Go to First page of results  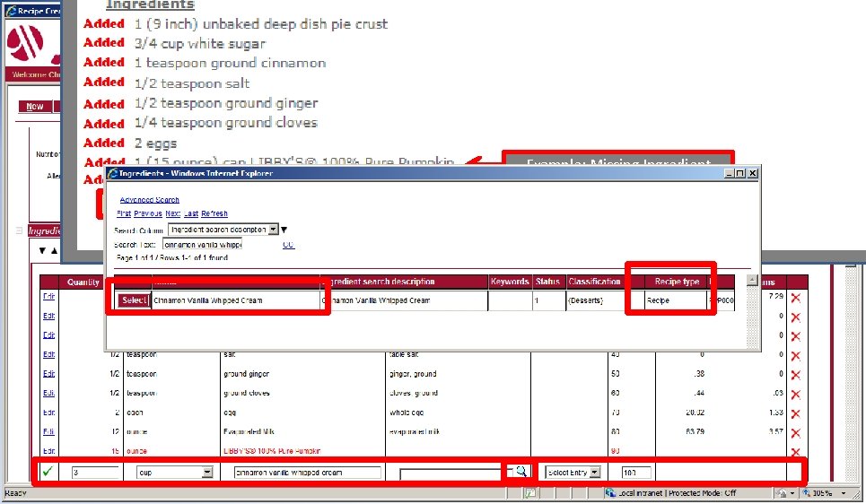[124, 213]
